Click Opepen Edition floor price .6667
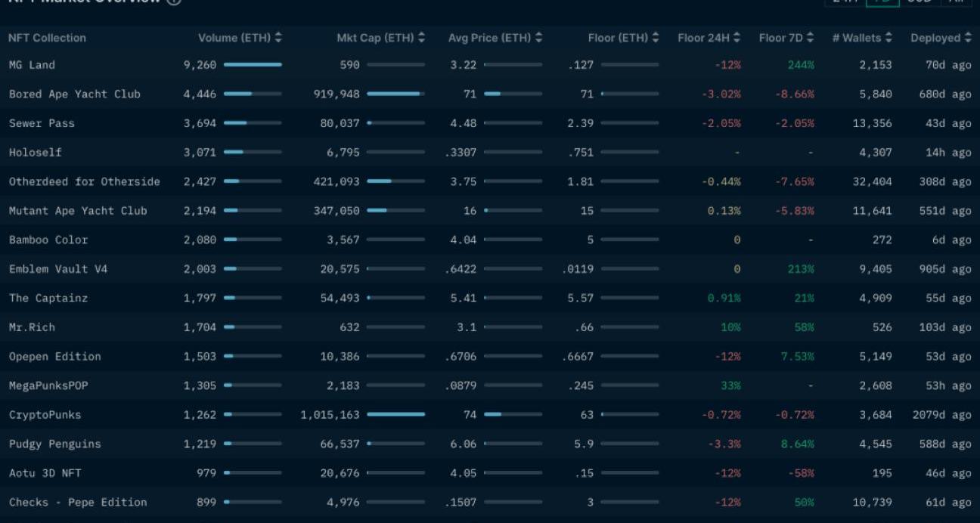Image resolution: width=980 pixels, height=523 pixels. (x=578, y=357)
